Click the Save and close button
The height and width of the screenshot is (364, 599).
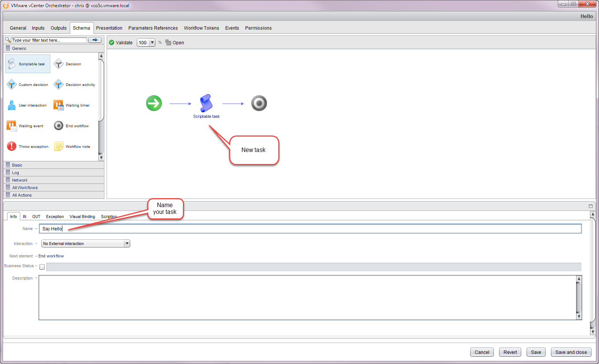[571, 352]
